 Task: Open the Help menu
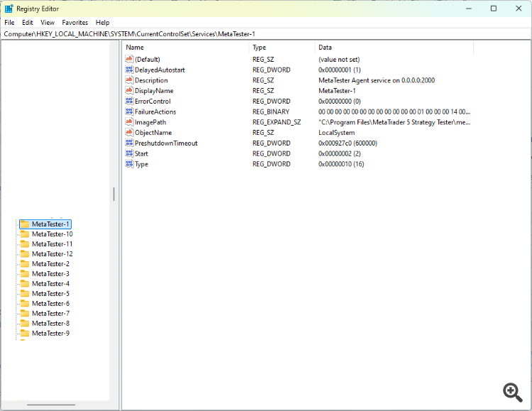coord(102,23)
